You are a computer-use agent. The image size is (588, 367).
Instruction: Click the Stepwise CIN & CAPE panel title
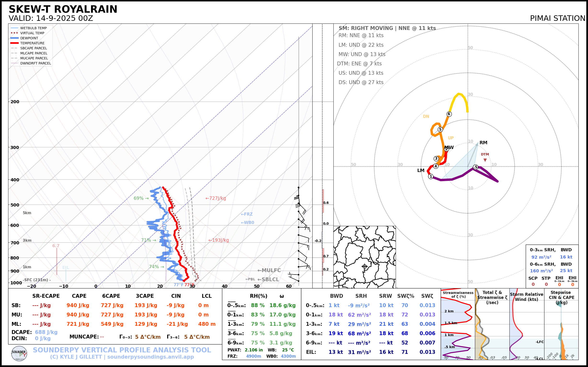(x=561, y=297)
